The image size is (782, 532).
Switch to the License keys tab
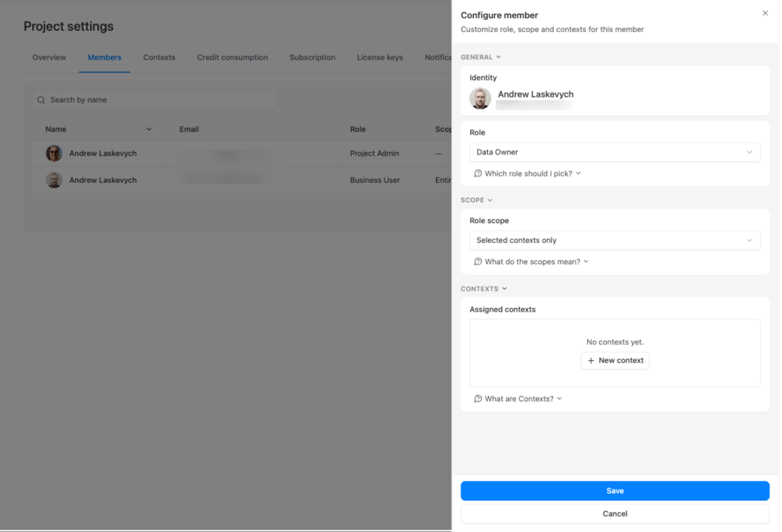tap(379, 57)
